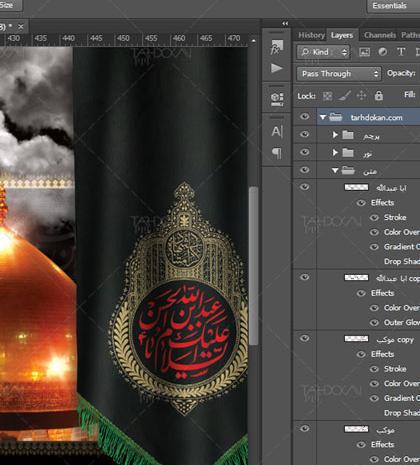
Task: Toggle Color Overlay on ابا عبدالله copy
Action: coord(375,308)
